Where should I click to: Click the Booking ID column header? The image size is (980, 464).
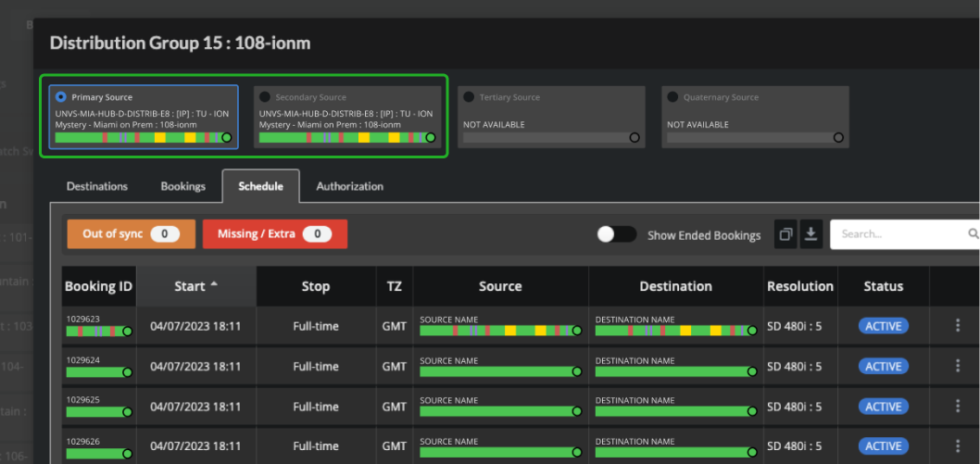pos(99,286)
